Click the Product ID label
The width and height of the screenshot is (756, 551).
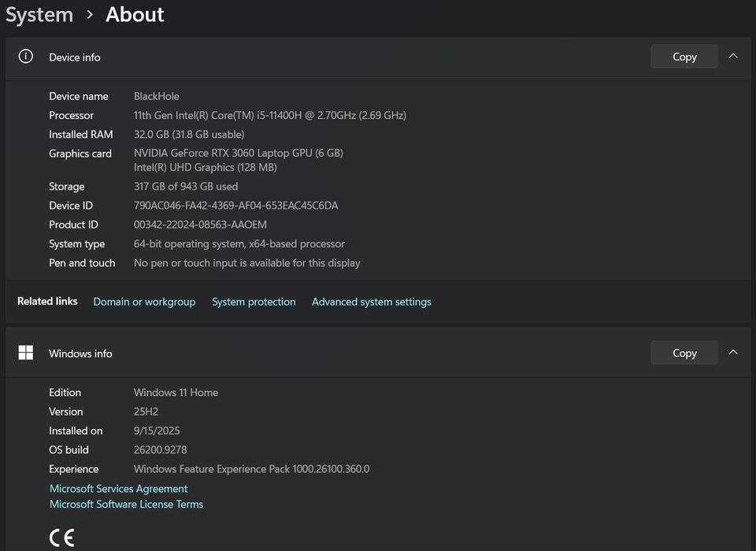pyautogui.click(x=73, y=224)
